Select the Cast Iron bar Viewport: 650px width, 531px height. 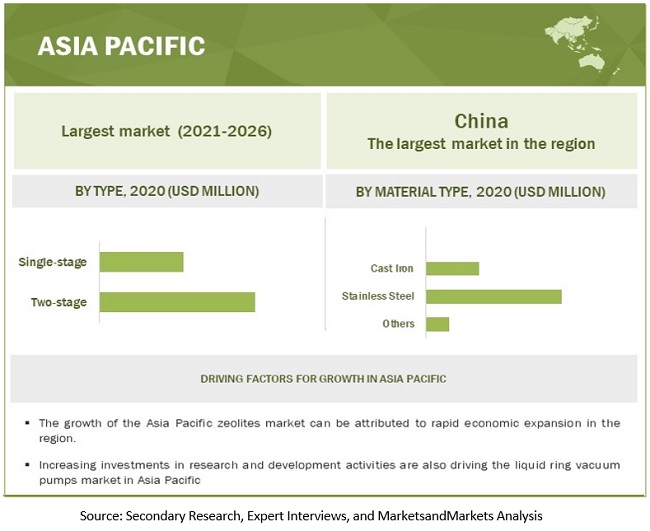[452, 268]
